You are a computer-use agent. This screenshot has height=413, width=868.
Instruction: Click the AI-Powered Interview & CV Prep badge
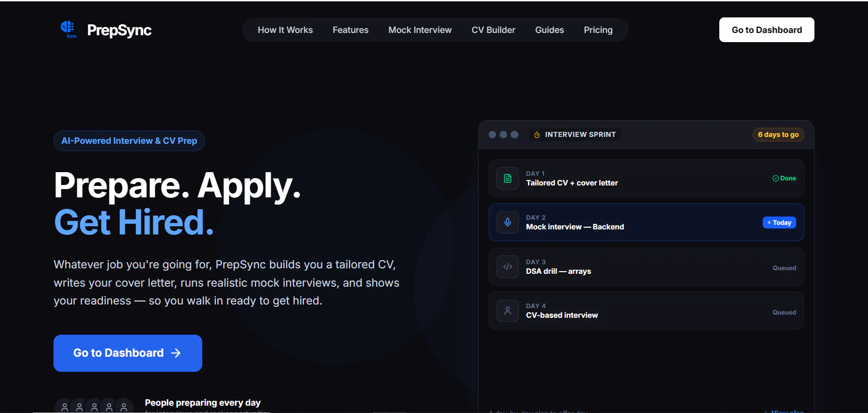(129, 141)
